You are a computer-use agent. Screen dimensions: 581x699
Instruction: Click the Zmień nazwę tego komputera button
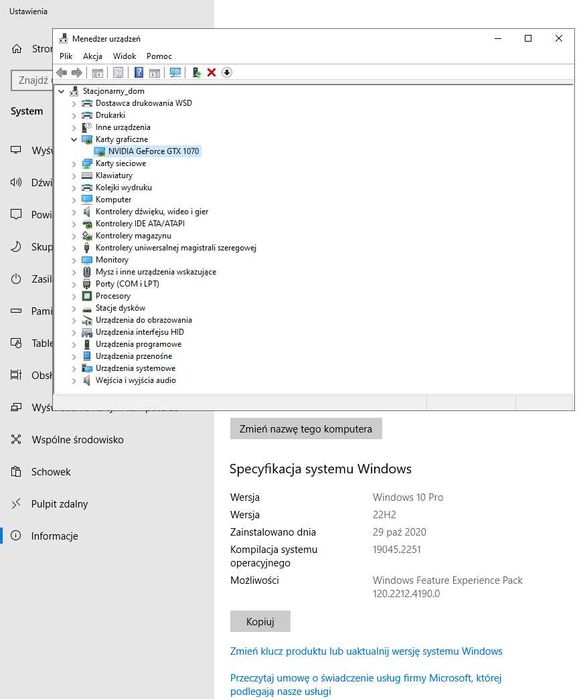306,428
